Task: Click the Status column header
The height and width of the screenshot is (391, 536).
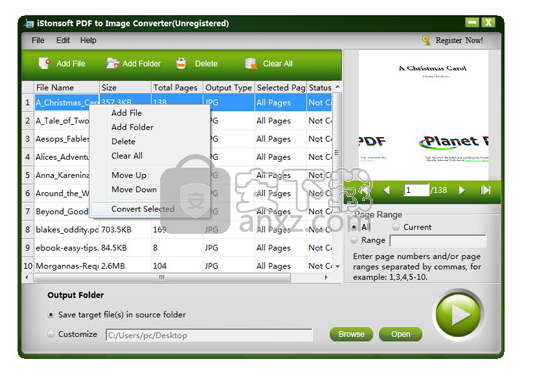Action: [x=320, y=87]
